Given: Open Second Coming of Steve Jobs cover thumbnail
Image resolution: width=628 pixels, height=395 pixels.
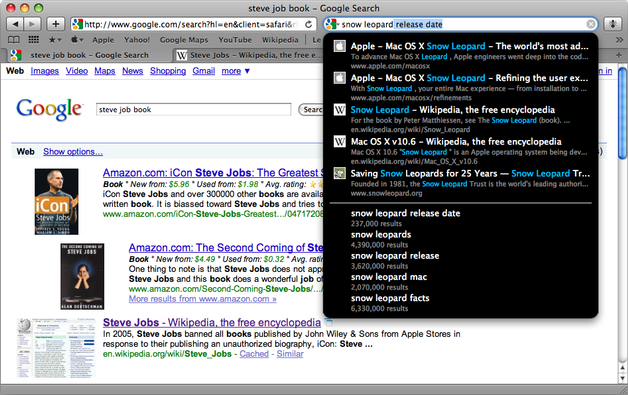Looking at the screenshot, I should 82,276.
